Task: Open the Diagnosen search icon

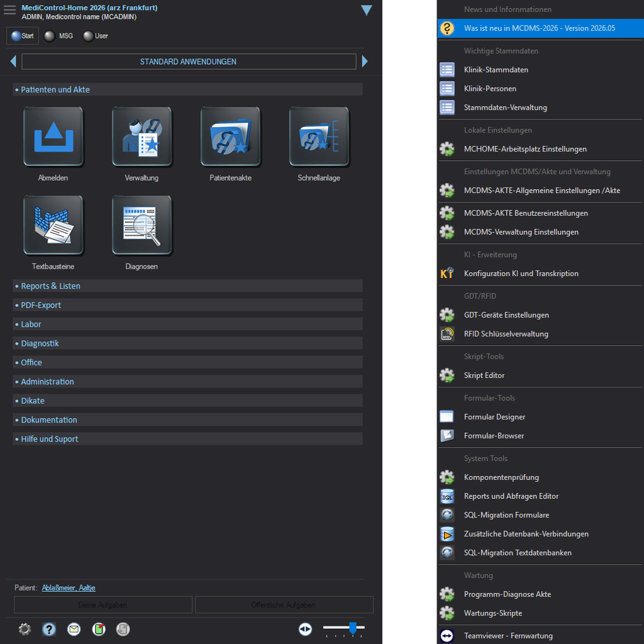Action: click(142, 225)
